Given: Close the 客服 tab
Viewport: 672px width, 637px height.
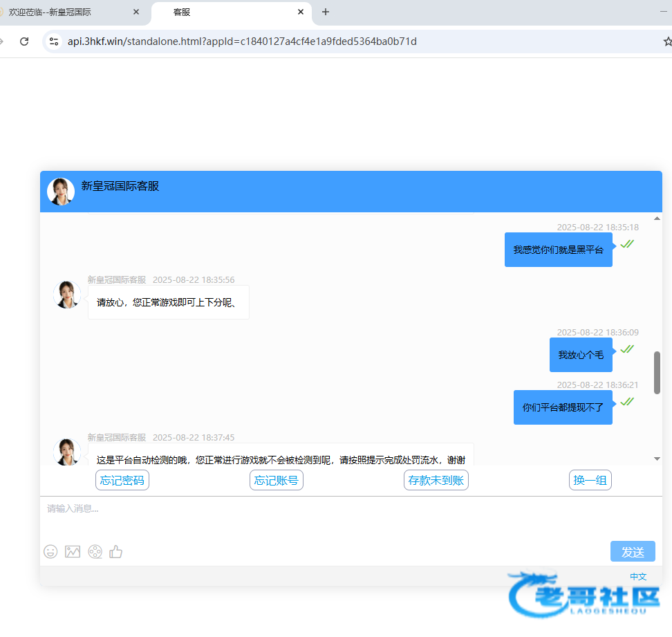Looking at the screenshot, I should click(300, 12).
